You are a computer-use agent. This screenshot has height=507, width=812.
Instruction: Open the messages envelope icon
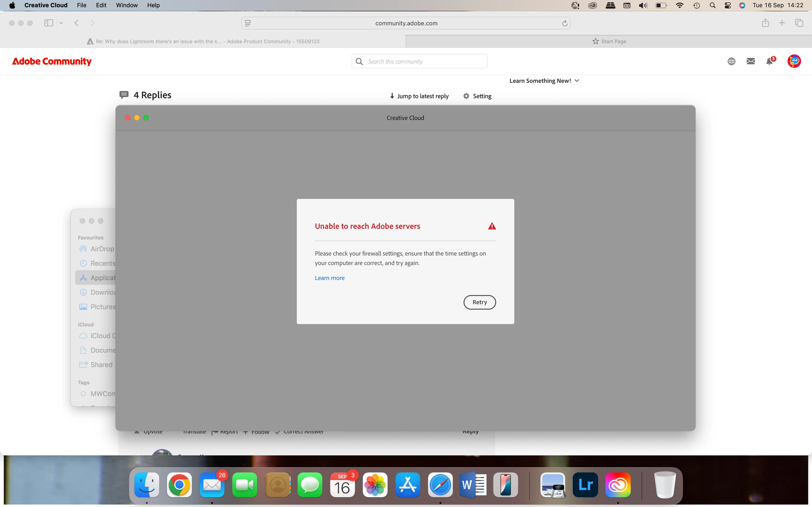pyautogui.click(x=751, y=61)
